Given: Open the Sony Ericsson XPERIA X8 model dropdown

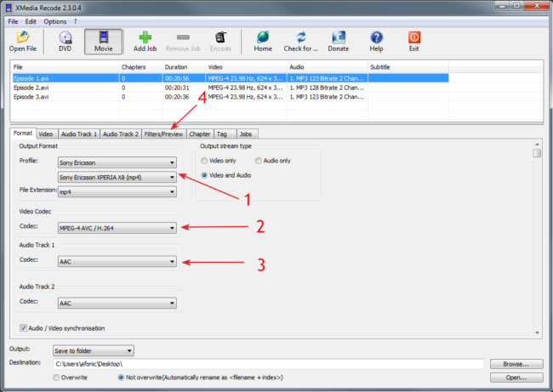Looking at the screenshot, I should pyautogui.click(x=117, y=177).
